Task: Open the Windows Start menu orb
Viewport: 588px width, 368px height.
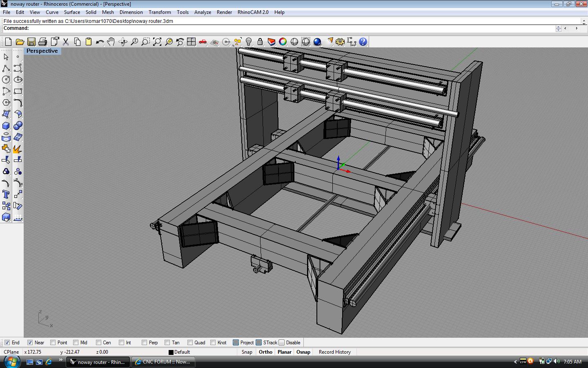Action: (11, 361)
